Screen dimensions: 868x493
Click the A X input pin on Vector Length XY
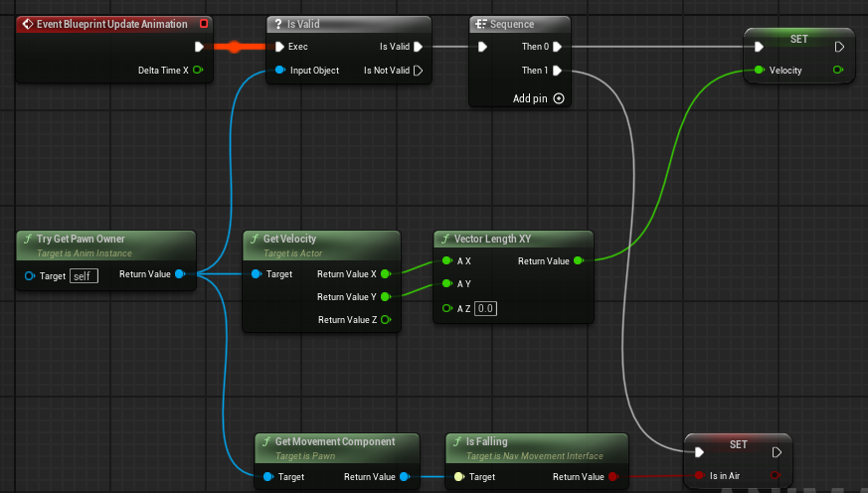(x=447, y=260)
